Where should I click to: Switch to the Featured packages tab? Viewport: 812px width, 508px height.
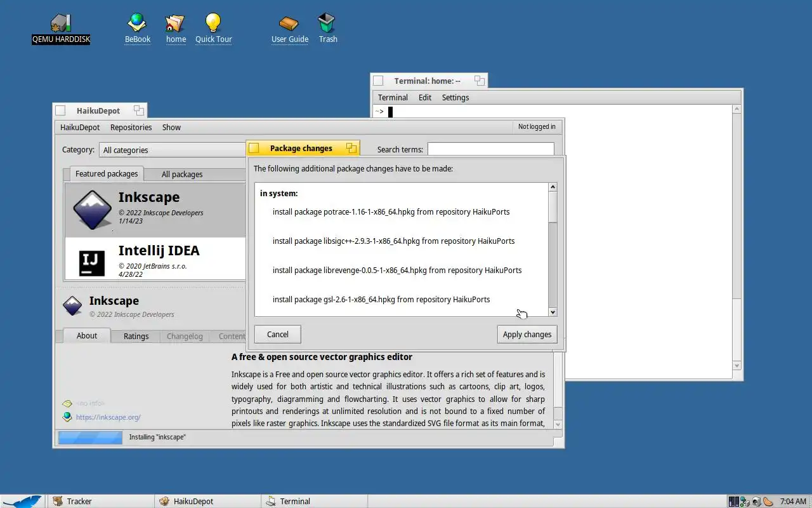coord(107,174)
